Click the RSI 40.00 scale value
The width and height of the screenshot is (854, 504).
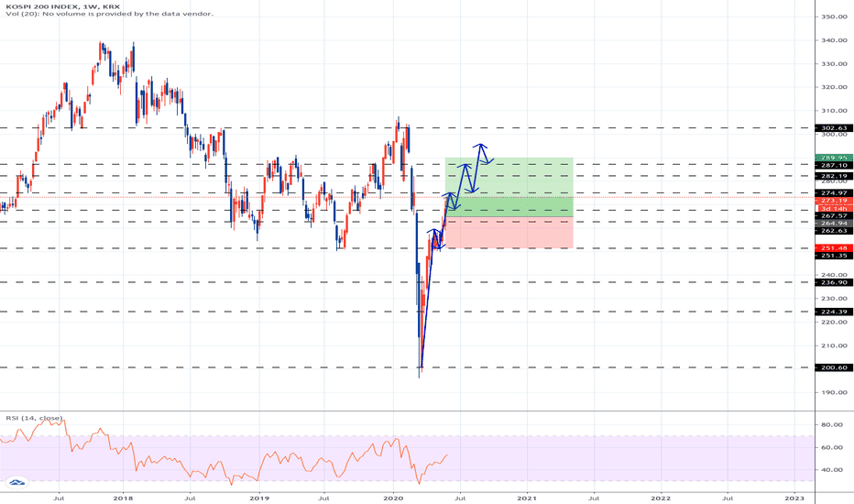(x=832, y=470)
